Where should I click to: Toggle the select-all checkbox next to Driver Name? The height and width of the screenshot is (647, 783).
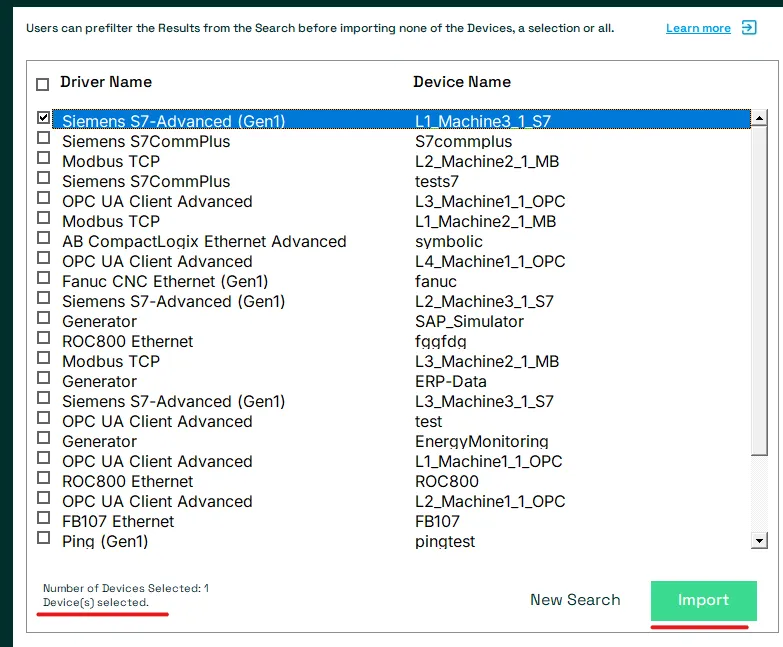[x=42, y=84]
